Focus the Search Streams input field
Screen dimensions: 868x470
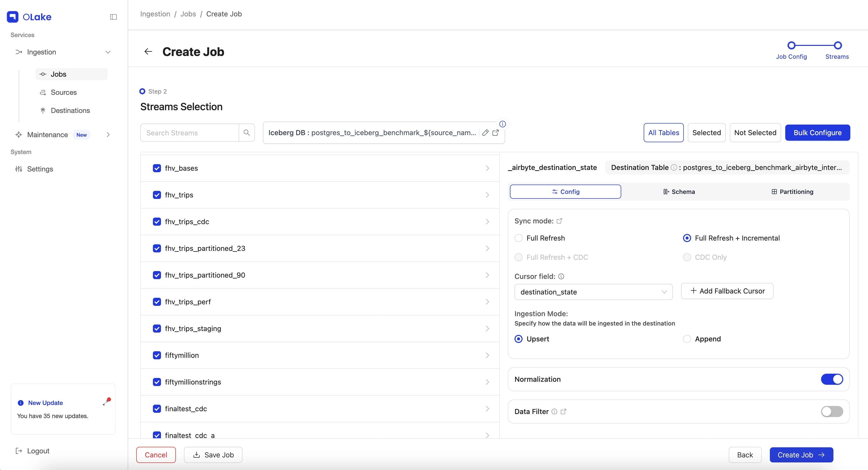tap(190, 133)
